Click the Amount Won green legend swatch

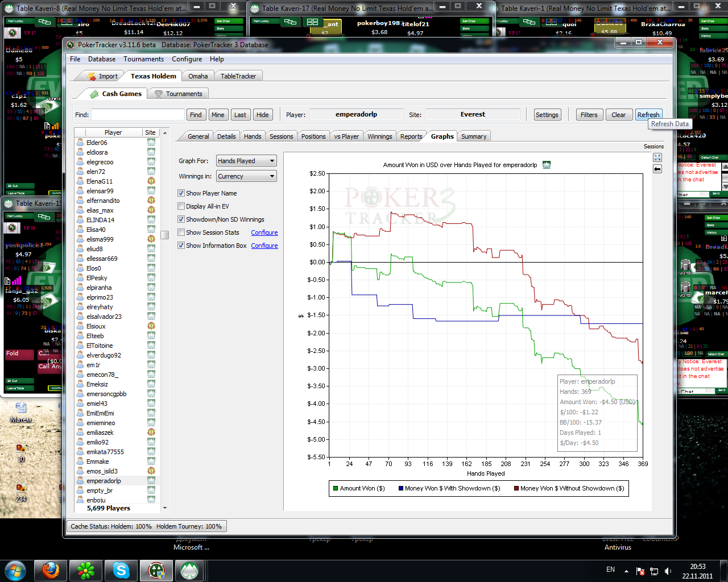[336, 488]
